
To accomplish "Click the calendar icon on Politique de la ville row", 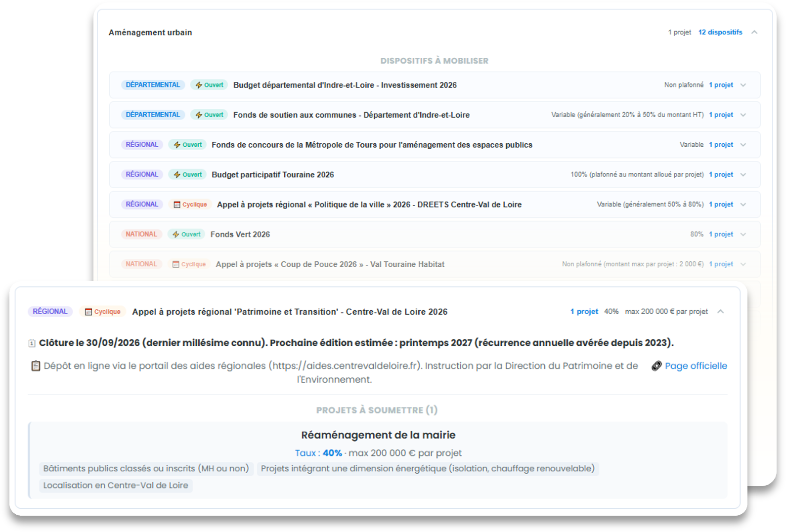I will point(177,205).
